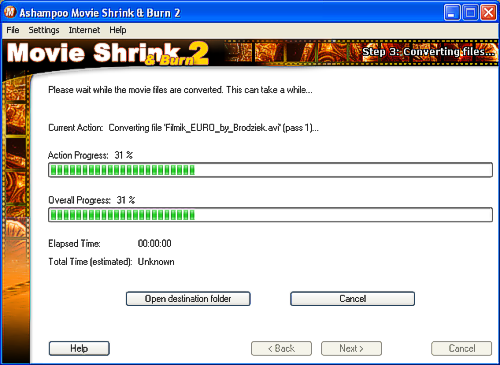The width and height of the screenshot is (500, 365).
Task: Click the Action Progress 31 % label
Action: (90, 155)
